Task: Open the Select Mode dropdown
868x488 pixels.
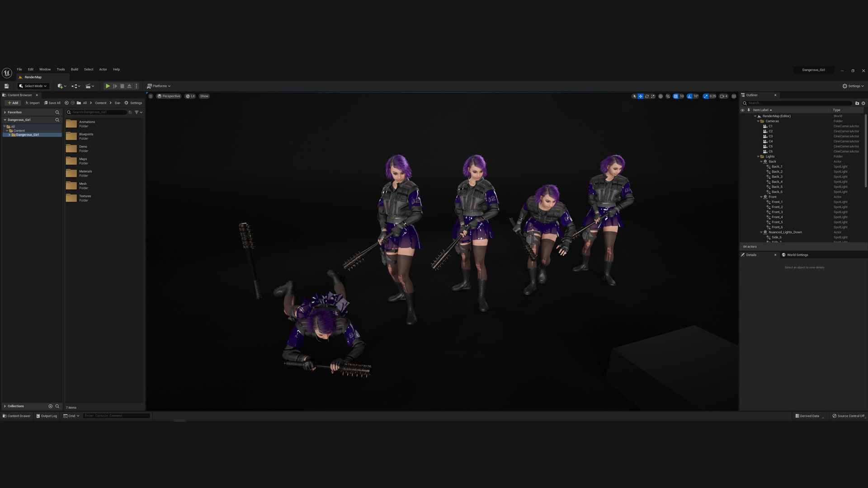Action: tap(33, 86)
